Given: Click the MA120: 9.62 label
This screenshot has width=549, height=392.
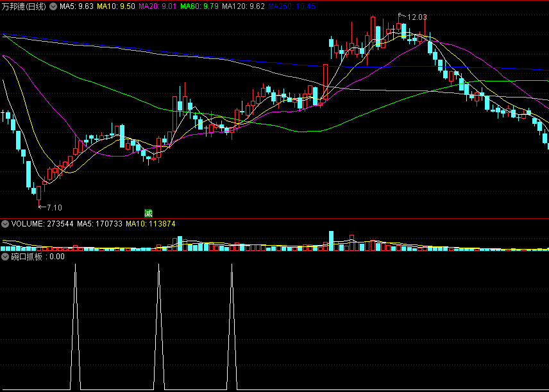Looking at the screenshot, I should [x=243, y=6].
